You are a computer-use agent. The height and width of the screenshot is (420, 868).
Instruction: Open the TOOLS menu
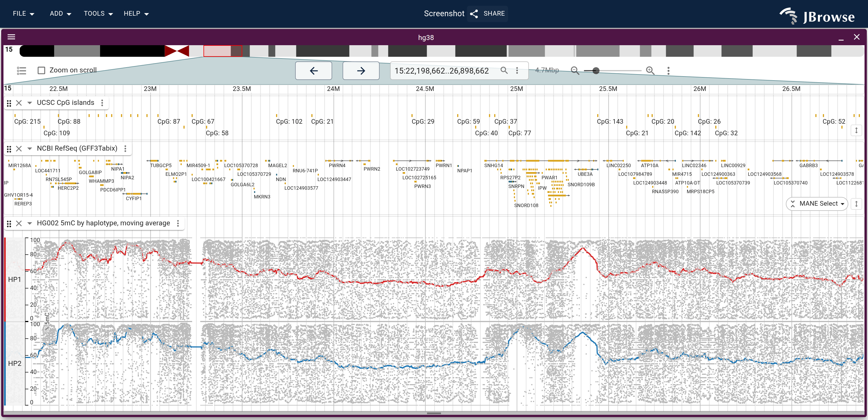[98, 14]
